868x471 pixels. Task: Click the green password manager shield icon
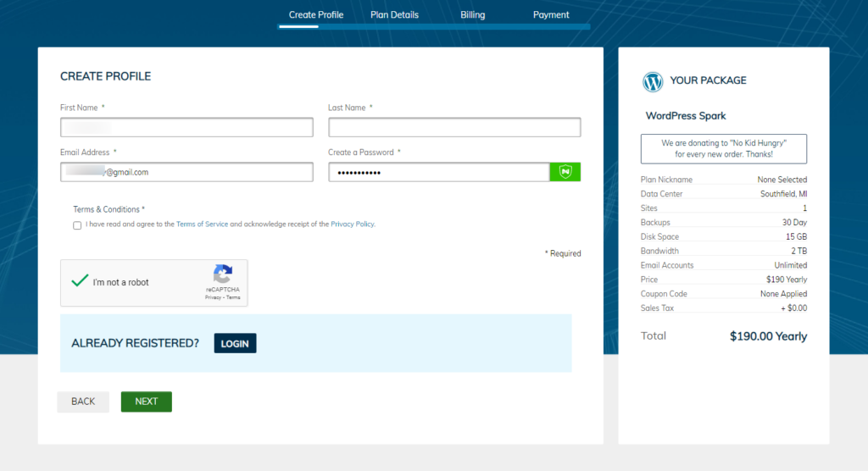pyautogui.click(x=565, y=172)
